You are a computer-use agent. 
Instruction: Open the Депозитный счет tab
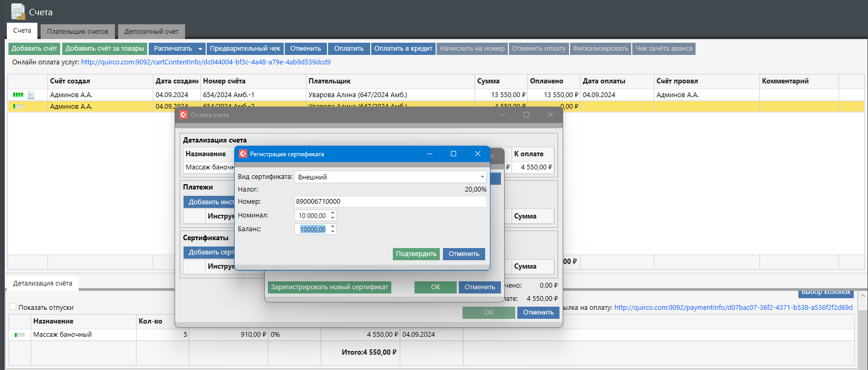[x=151, y=31]
